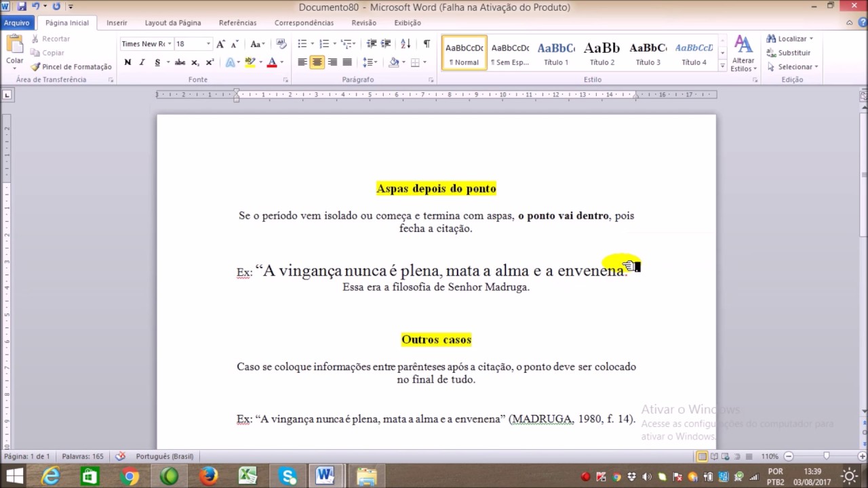The width and height of the screenshot is (868, 488).
Task: Expand the styles gallery
Action: click(722, 66)
